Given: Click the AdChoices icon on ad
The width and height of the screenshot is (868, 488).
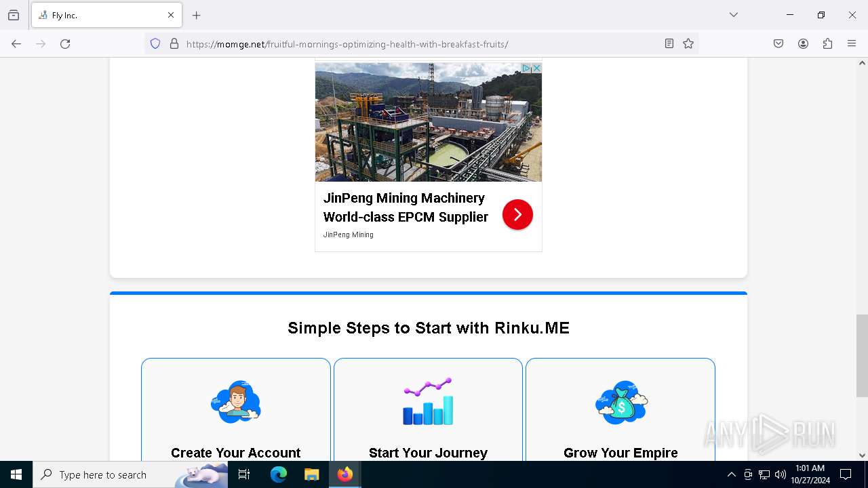Looking at the screenshot, I should [x=526, y=68].
